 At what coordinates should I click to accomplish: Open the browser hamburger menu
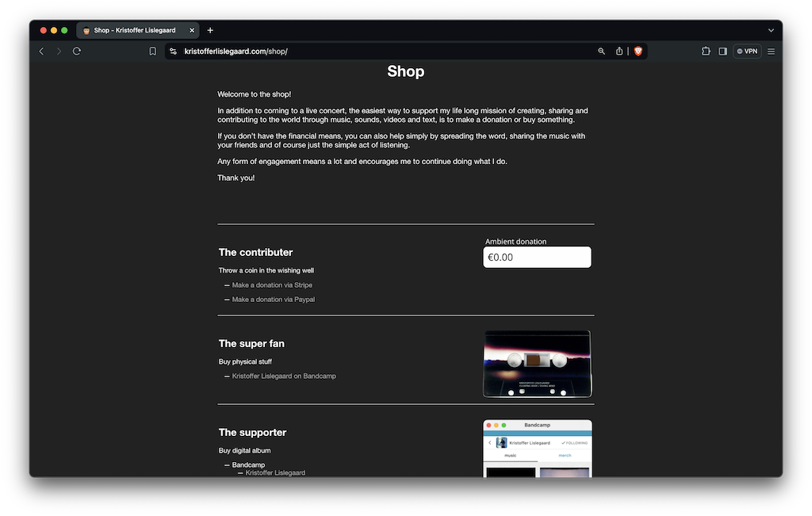(771, 52)
